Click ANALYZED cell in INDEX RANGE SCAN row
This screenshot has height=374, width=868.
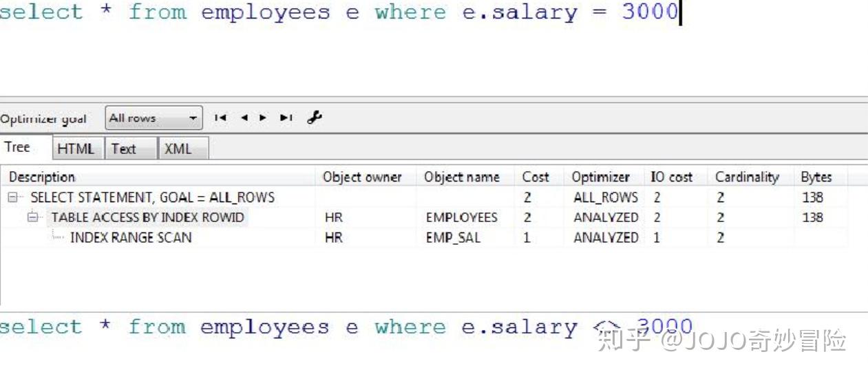pyautogui.click(x=606, y=237)
